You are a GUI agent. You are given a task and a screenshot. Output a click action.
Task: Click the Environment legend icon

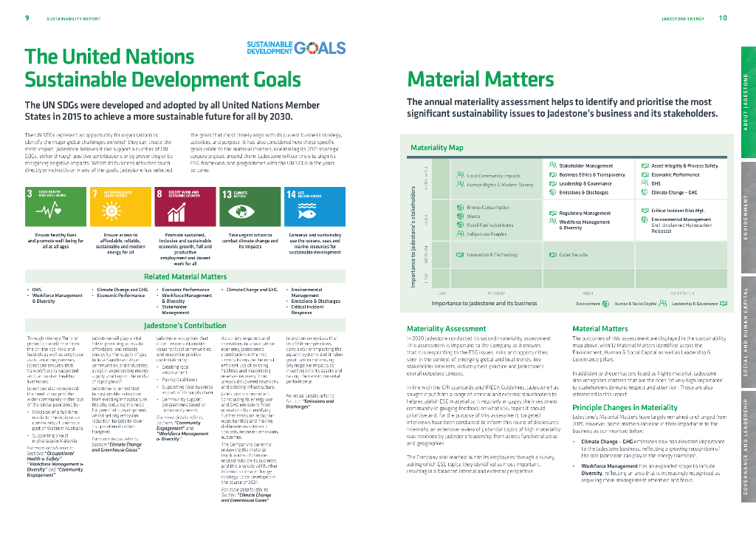pyautogui.click(x=605, y=304)
